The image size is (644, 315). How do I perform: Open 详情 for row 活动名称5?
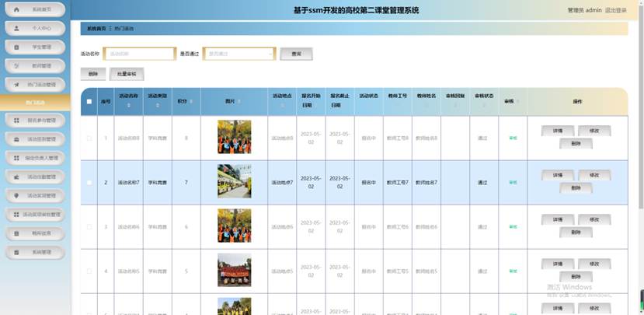(x=558, y=264)
